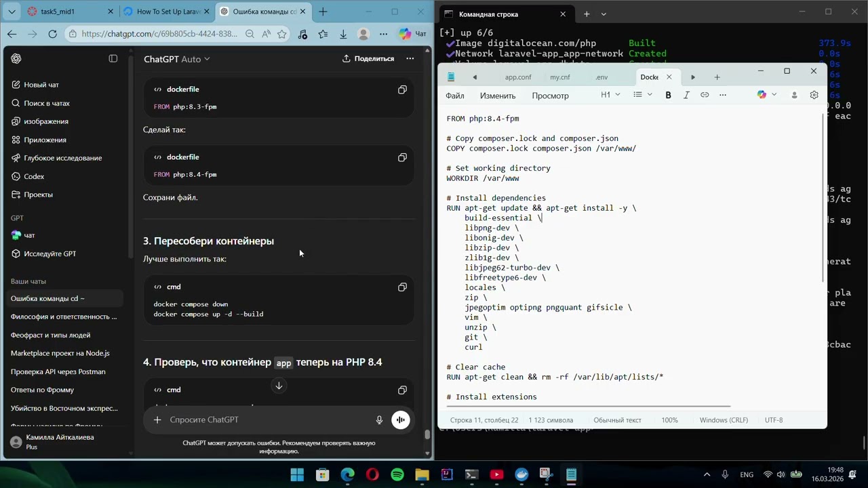Click the plus attach icon in prompt box
Image resolution: width=868 pixels, height=488 pixels.
click(x=157, y=420)
